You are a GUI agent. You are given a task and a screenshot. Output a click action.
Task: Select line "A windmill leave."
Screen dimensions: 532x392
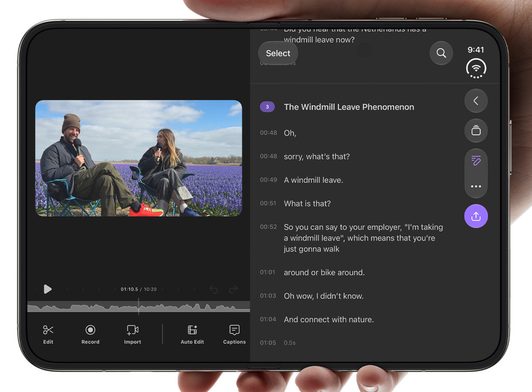[313, 180]
